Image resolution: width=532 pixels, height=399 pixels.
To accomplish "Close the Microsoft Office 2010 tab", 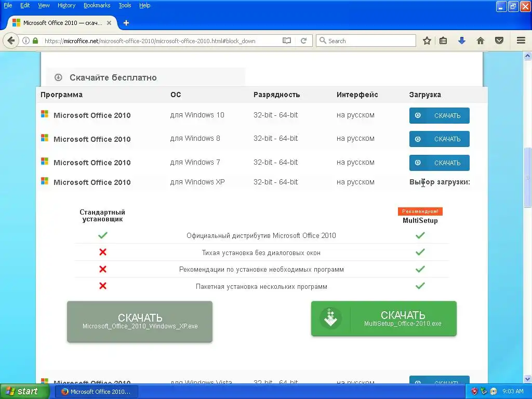I will point(109,23).
